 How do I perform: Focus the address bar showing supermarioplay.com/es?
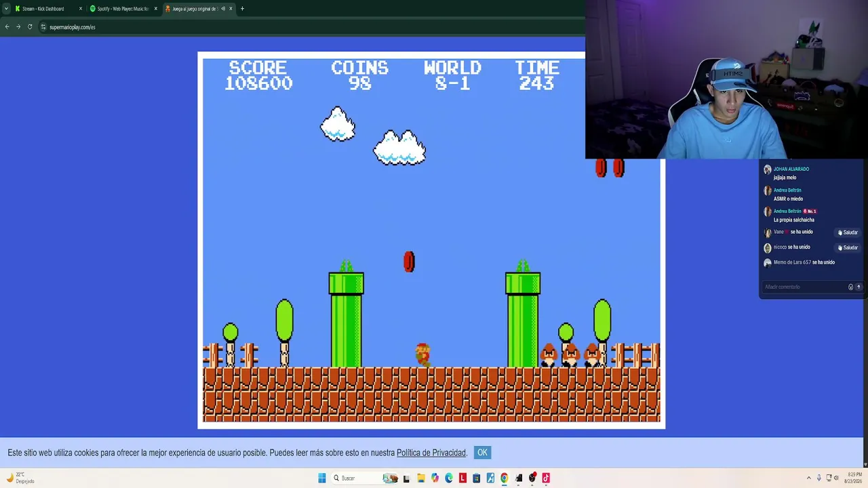click(x=312, y=27)
